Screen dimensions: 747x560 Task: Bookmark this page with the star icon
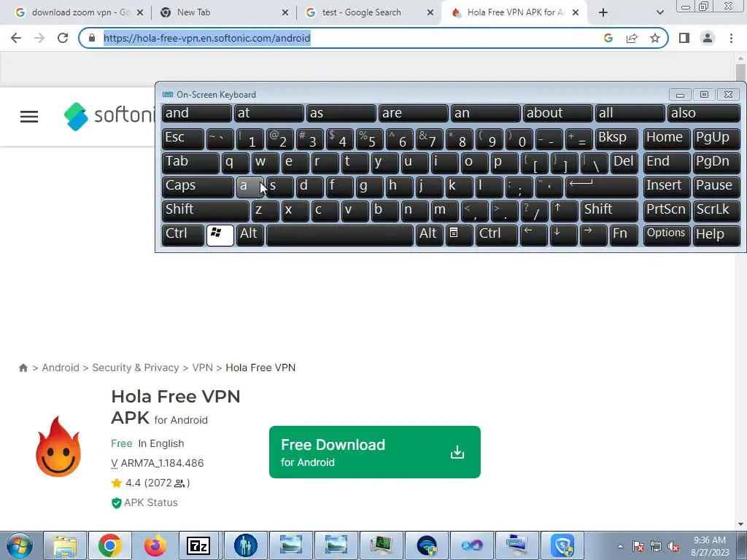click(655, 38)
